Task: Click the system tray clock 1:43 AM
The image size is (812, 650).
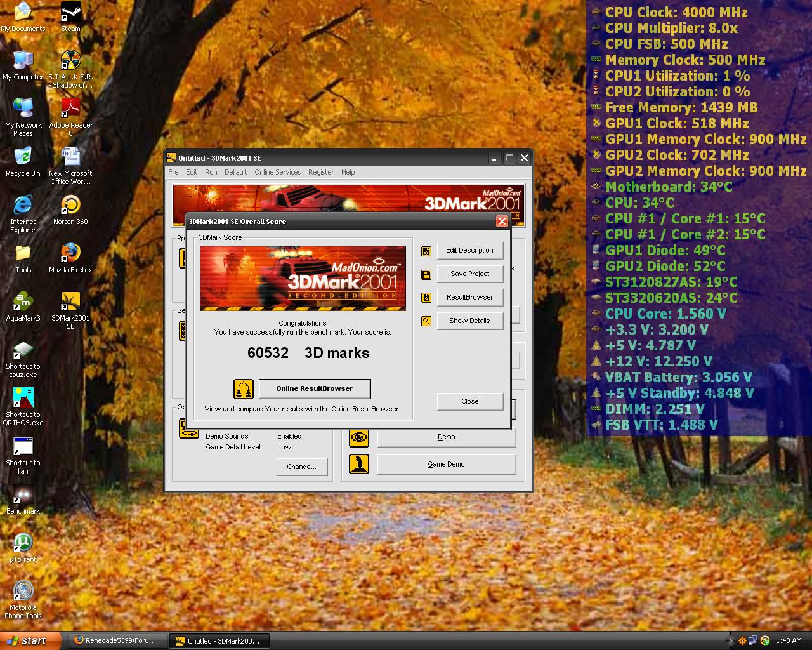Action: 789,640
